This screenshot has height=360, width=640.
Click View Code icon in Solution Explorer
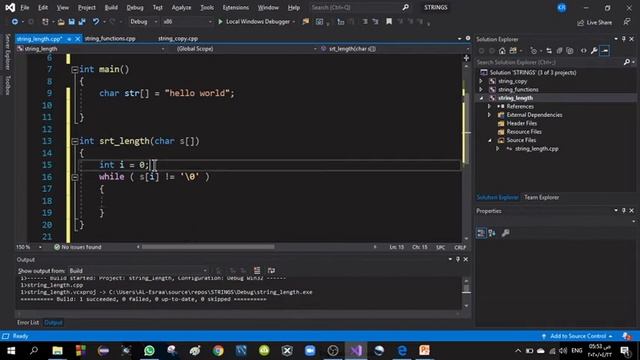pos(584,51)
